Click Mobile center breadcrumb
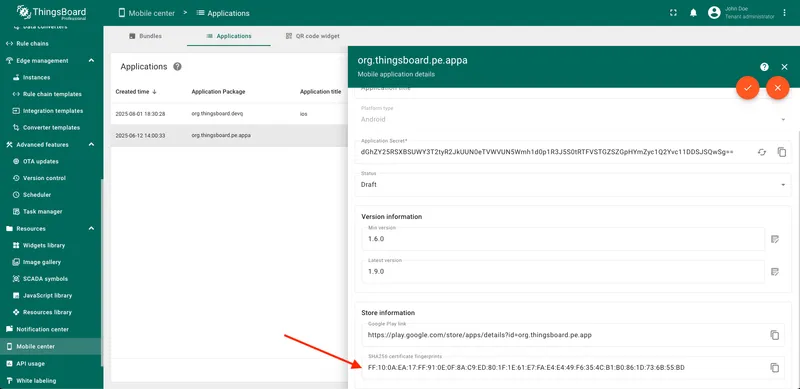The image size is (800, 389). click(x=147, y=13)
